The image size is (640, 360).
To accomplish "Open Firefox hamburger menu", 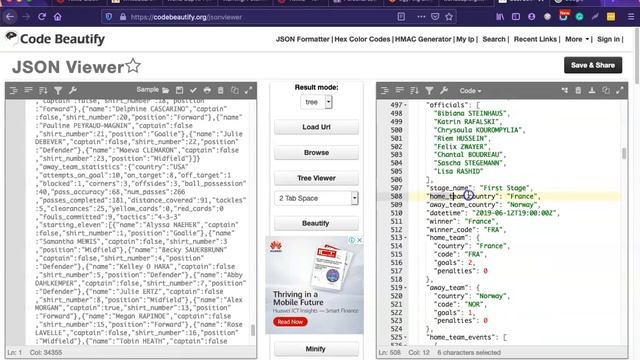I will pyautogui.click(x=631, y=17).
